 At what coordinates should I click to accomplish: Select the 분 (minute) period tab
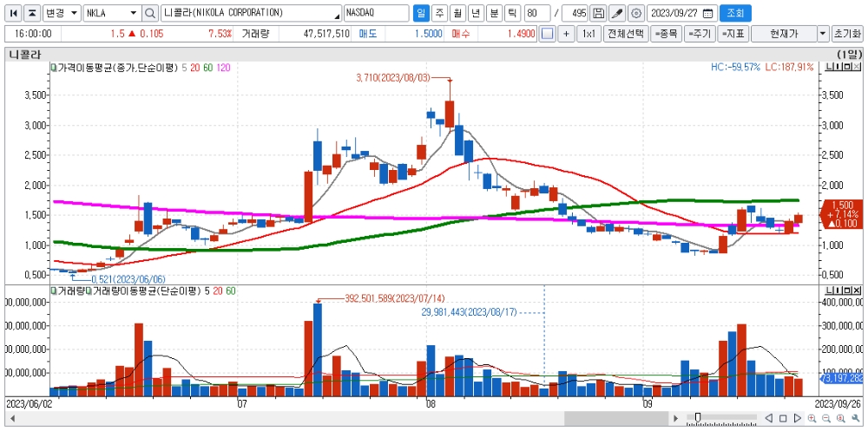(495, 13)
